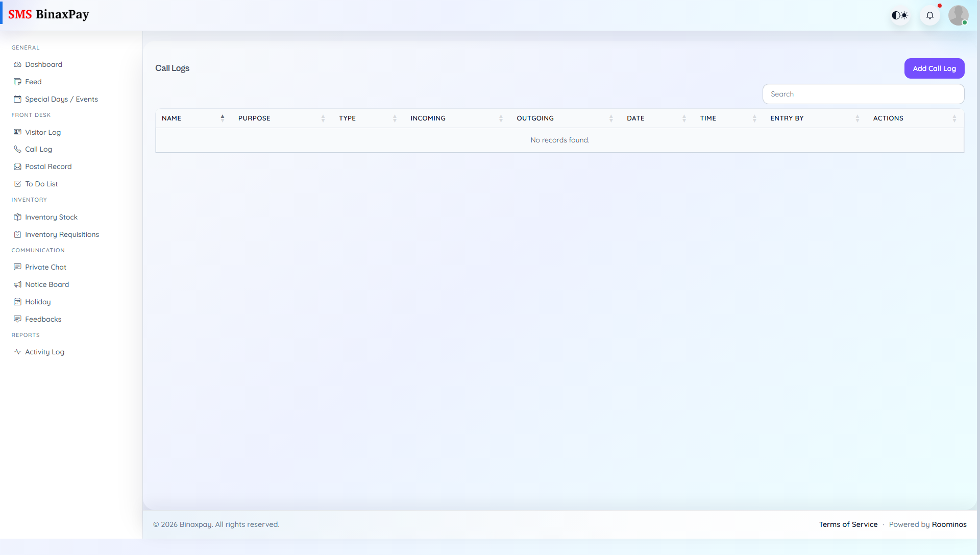Viewport: 980px width, 555px height.
Task: Open To Do List via its checkmark icon
Action: click(18, 184)
